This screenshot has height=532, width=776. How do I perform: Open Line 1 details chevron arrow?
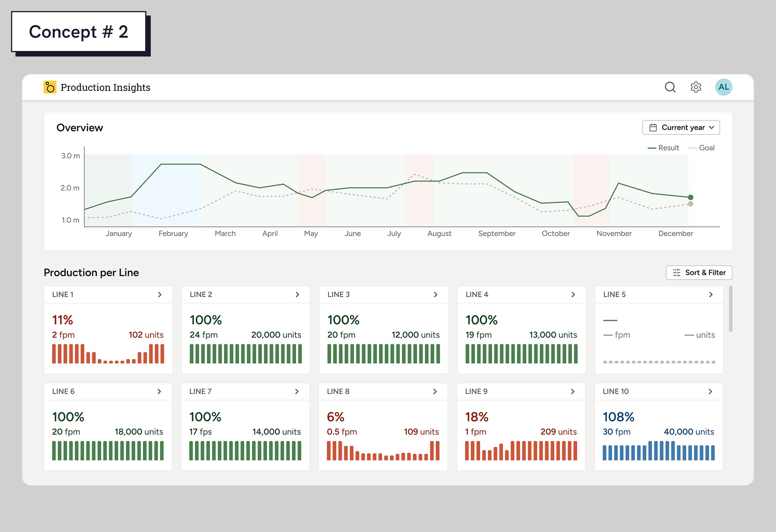pyautogui.click(x=160, y=294)
